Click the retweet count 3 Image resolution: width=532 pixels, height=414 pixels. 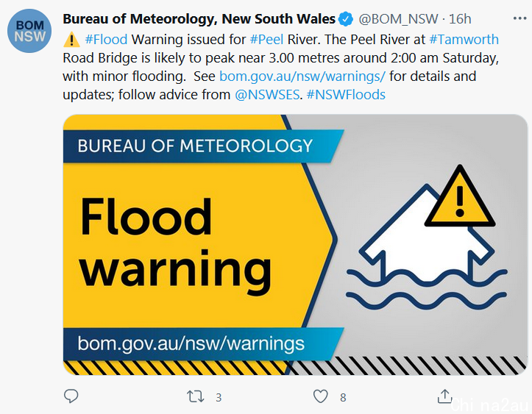tap(219, 397)
